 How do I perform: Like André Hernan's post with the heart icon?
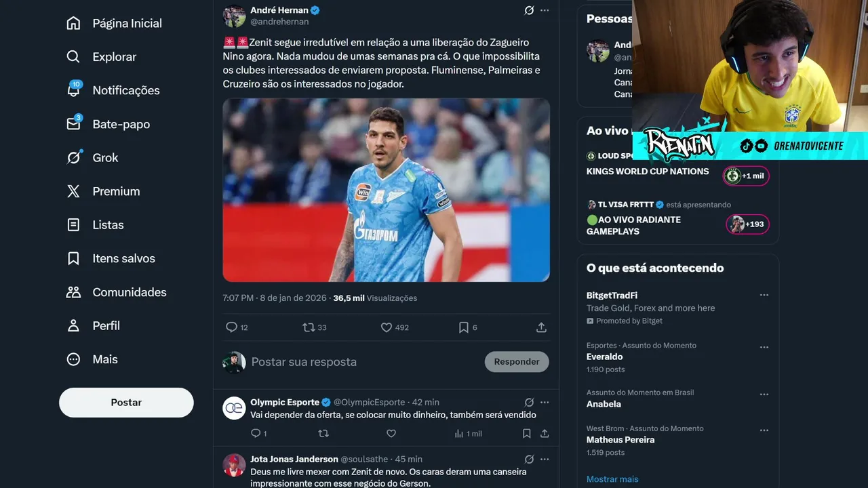pos(387,327)
